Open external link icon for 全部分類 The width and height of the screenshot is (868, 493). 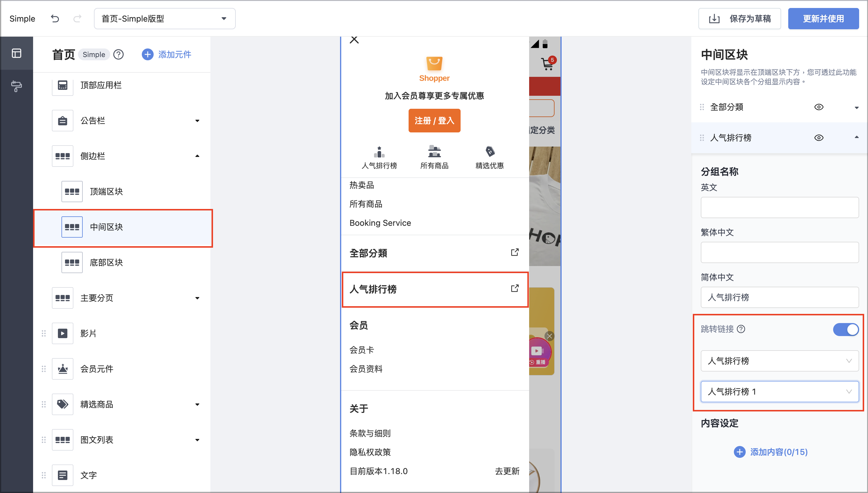click(515, 253)
